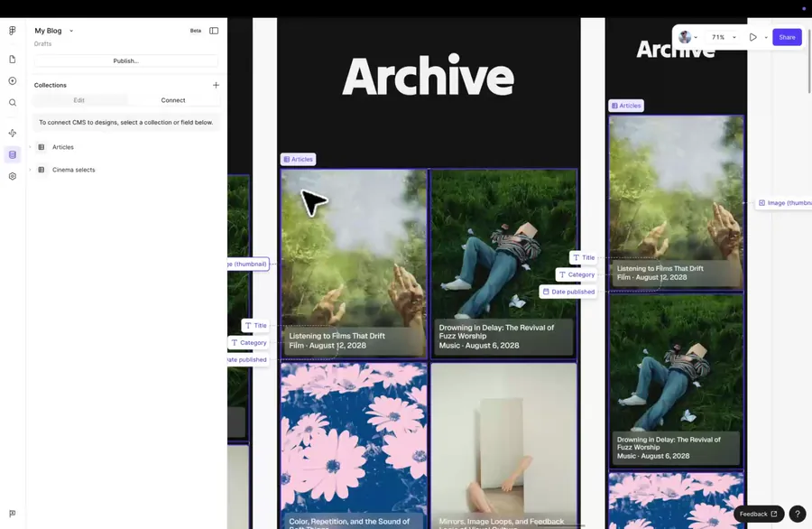
Task: Switch to the Connect tab
Action: pos(172,100)
